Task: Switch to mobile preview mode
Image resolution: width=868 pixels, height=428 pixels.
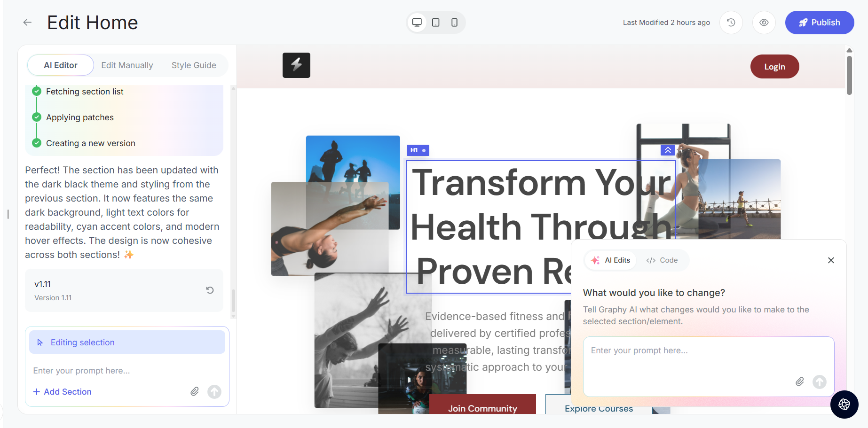Action: tap(454, 23)
